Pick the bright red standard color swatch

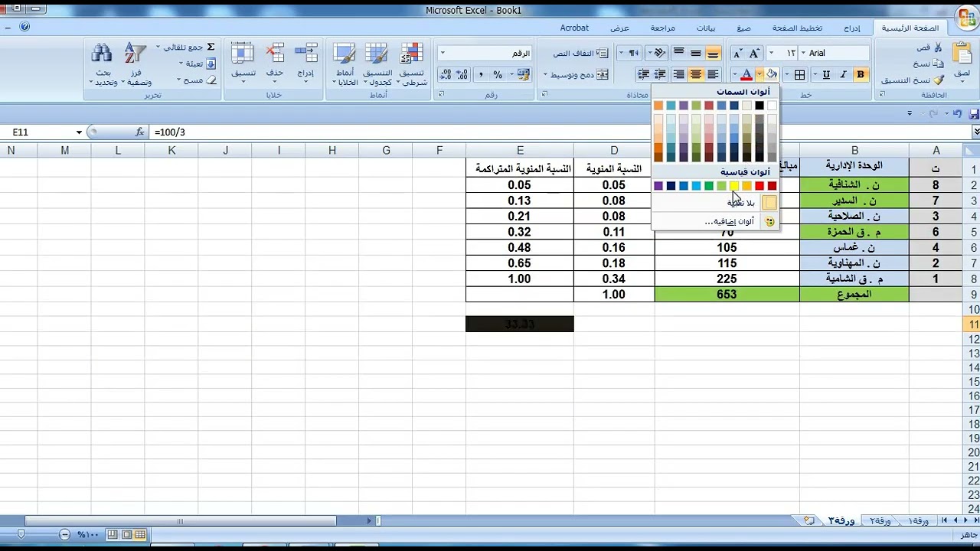(x=759, y=186)
